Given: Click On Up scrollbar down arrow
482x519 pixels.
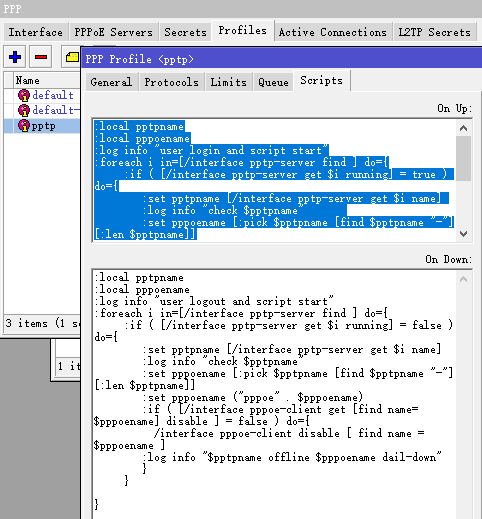Looking at the screenshot, I should coord(463,234).
